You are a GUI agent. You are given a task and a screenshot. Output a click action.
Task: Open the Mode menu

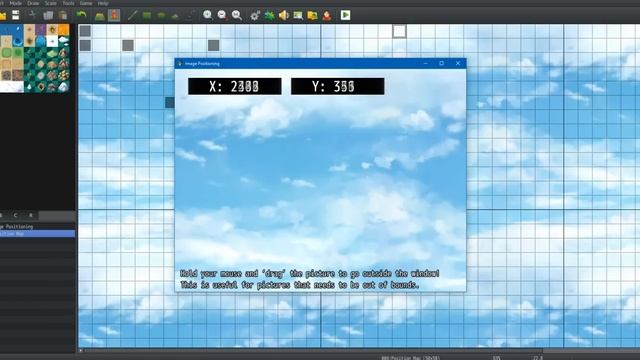click(x=16, y=3)
